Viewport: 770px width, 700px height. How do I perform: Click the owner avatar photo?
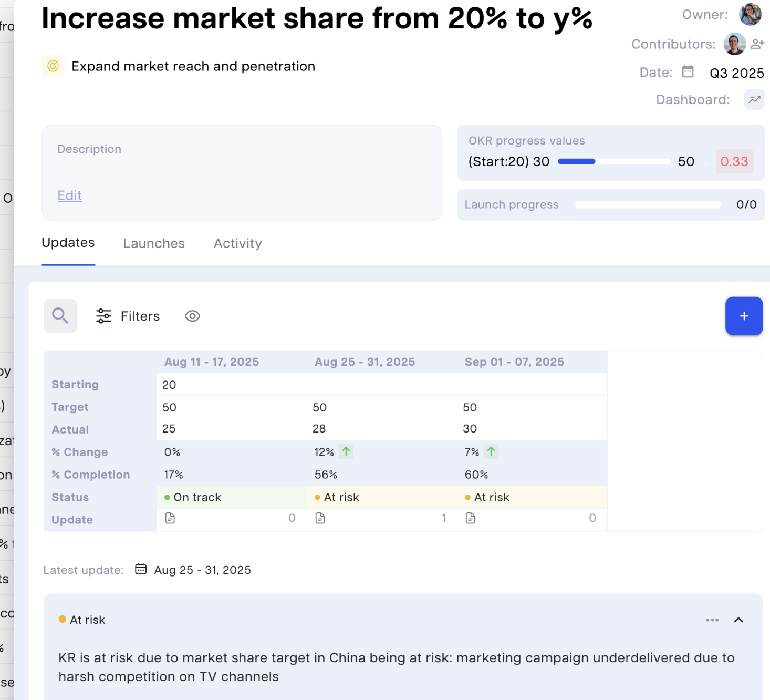point(750,14)
